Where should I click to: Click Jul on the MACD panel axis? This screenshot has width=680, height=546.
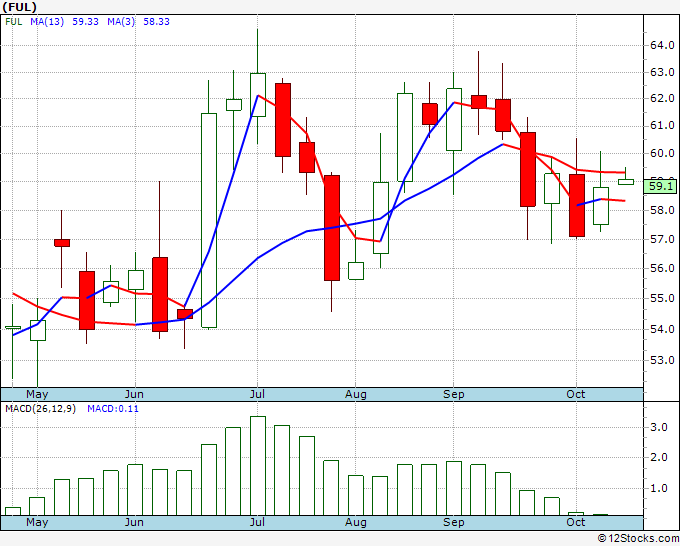[x=257, y=522]
